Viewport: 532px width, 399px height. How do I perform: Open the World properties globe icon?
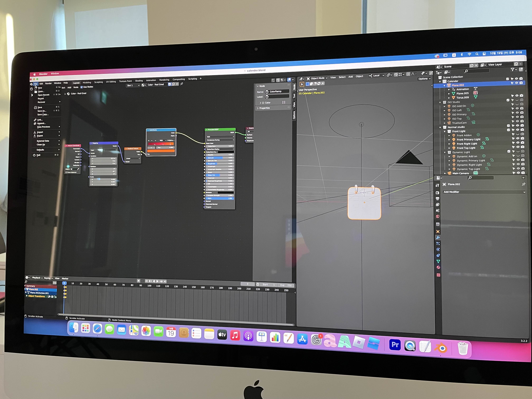pyautogui.click(x=438, y=217)
